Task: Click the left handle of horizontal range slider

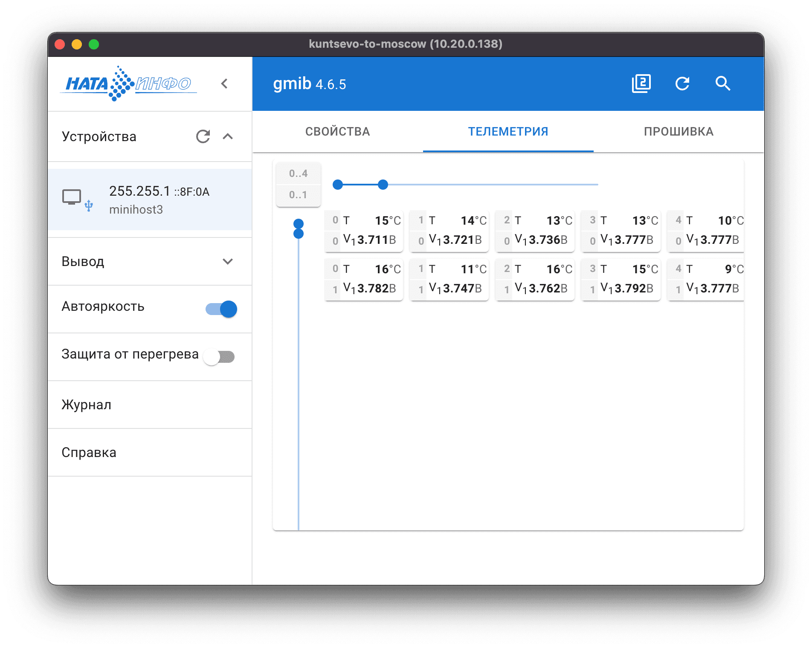Action: [338, 185]
